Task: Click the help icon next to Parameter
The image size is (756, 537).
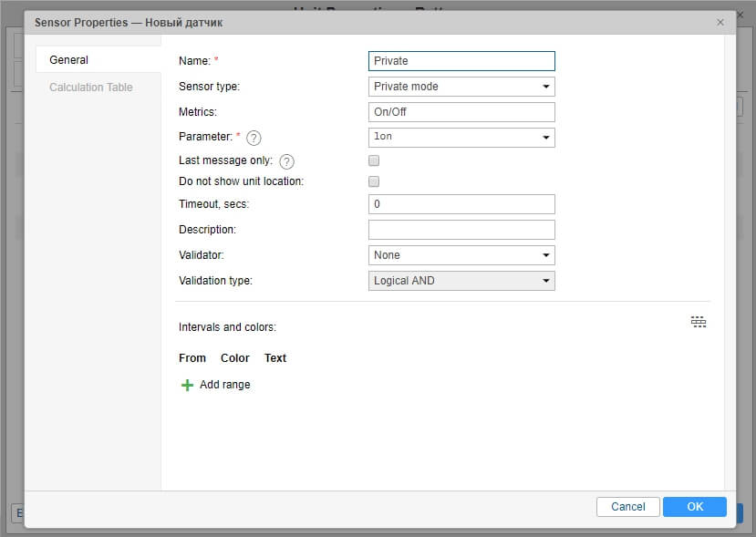Action: [x=254, y=138]
